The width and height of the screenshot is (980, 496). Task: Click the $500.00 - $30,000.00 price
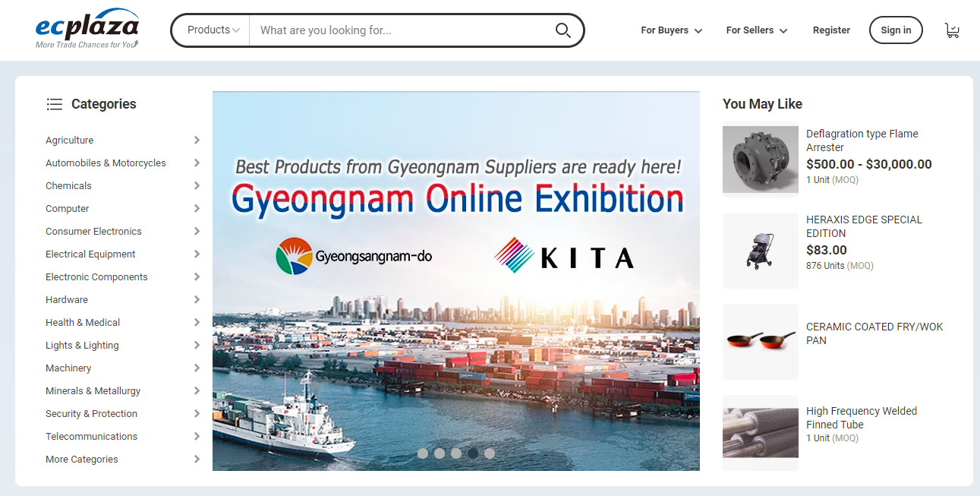(869, 164)
